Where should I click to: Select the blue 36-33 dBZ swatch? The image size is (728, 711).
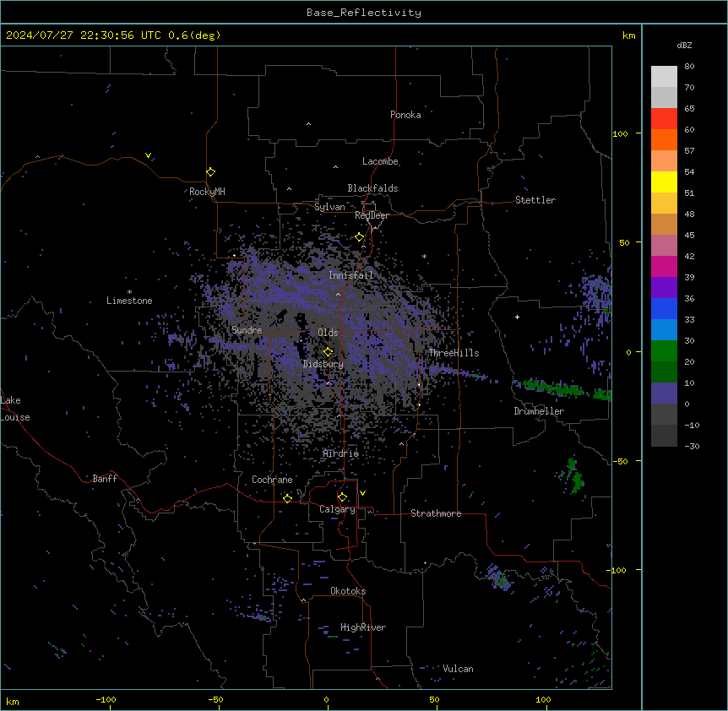(664, 308)
